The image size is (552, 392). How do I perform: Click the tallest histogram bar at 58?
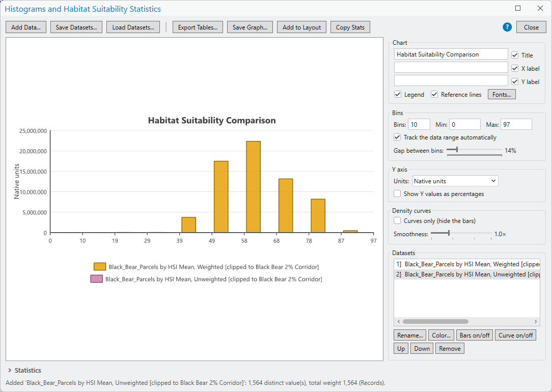[253, 187]
